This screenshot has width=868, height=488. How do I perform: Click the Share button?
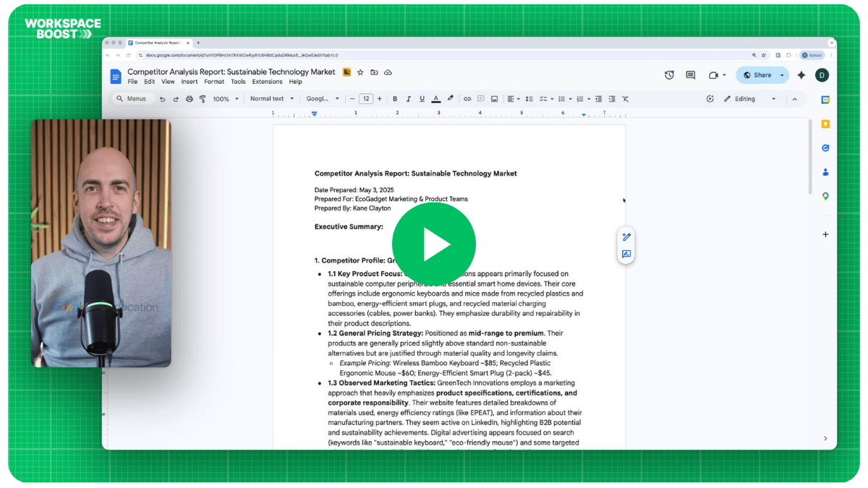757,75
